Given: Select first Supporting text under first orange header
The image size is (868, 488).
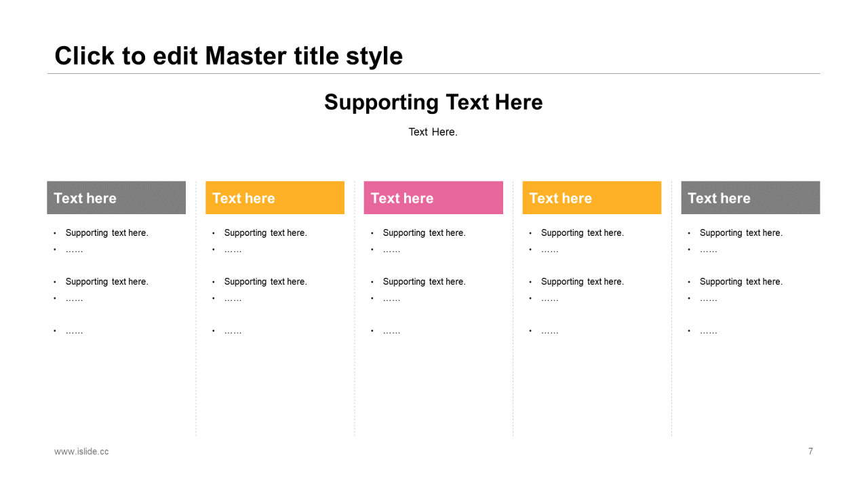Looking at the screenshot, I should point(265,232).
